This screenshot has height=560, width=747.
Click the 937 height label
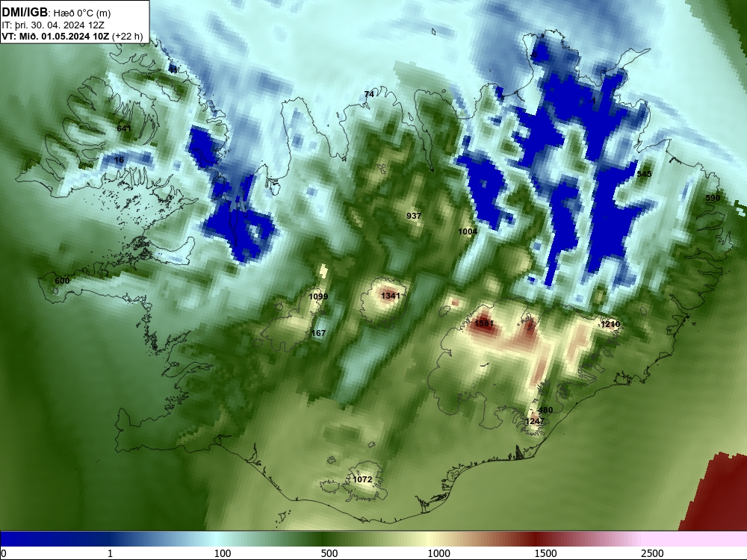[414, 217]
